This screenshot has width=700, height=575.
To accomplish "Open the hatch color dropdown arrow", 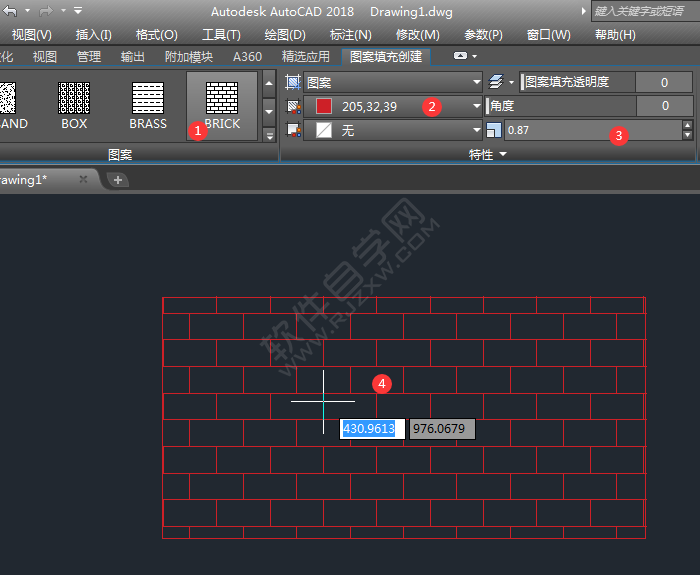I will tap(476, 106).
